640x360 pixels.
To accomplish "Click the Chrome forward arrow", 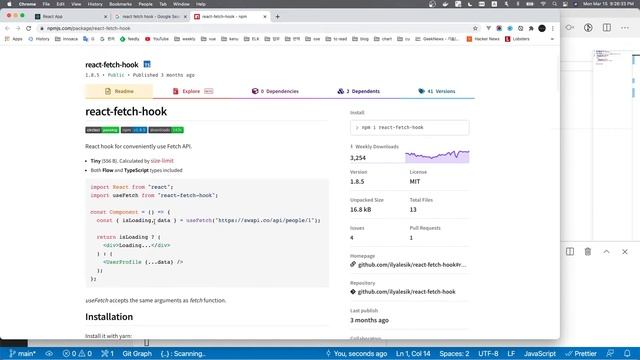I will (18, 28).
